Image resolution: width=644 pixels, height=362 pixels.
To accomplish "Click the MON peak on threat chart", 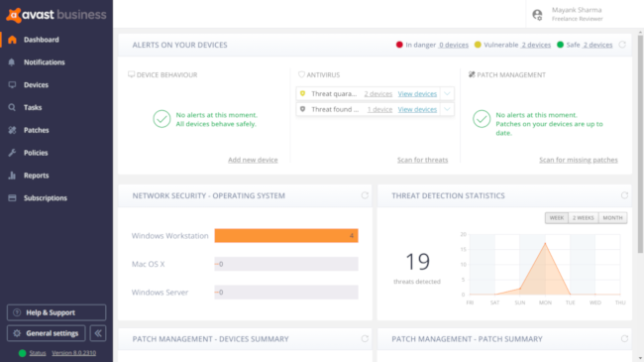I will [546, 244].
